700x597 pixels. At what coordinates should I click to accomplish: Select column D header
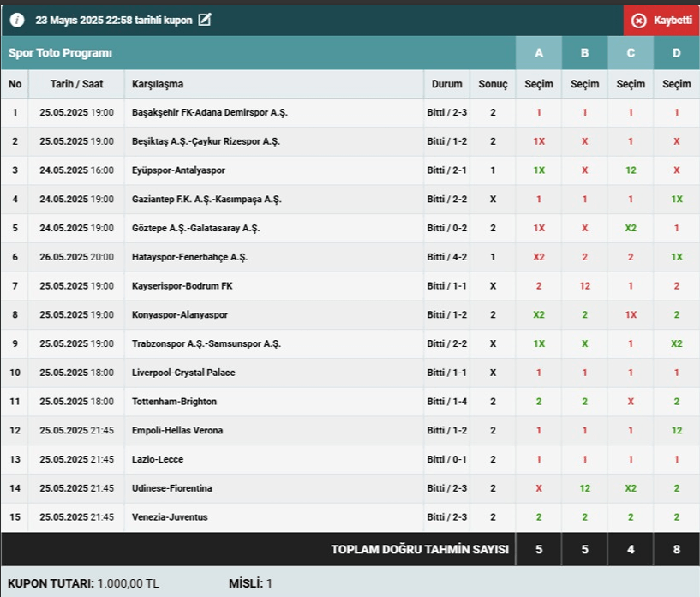[x=677, y=53]
